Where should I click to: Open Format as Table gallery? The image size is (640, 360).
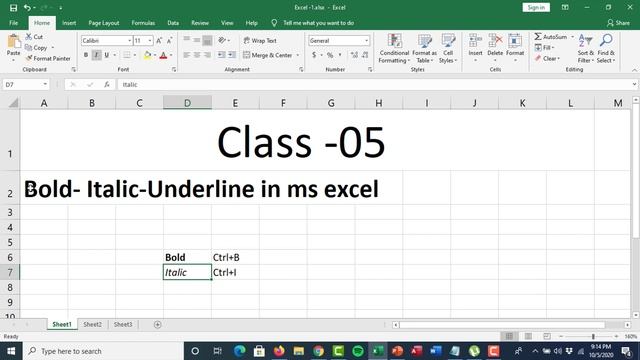[x=424, y=49]
